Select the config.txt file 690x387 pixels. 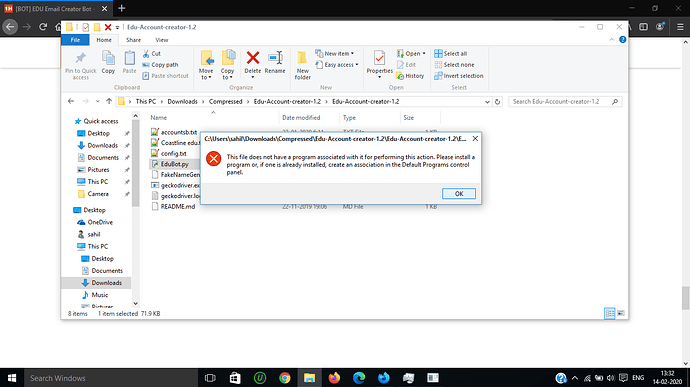click(169, 153)
